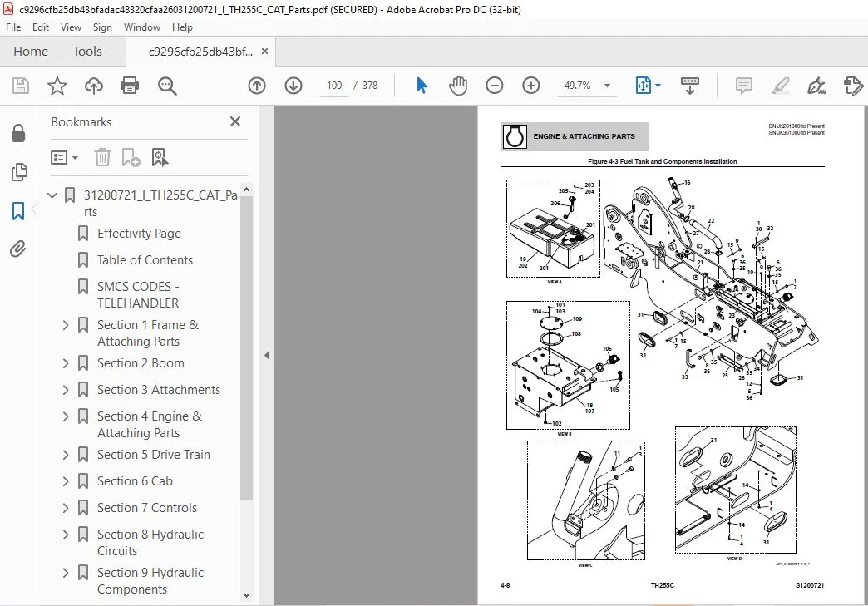The image size is (868, 606).
Task: Click bookmarks scroll up arrow
Action: coord(247,190)
